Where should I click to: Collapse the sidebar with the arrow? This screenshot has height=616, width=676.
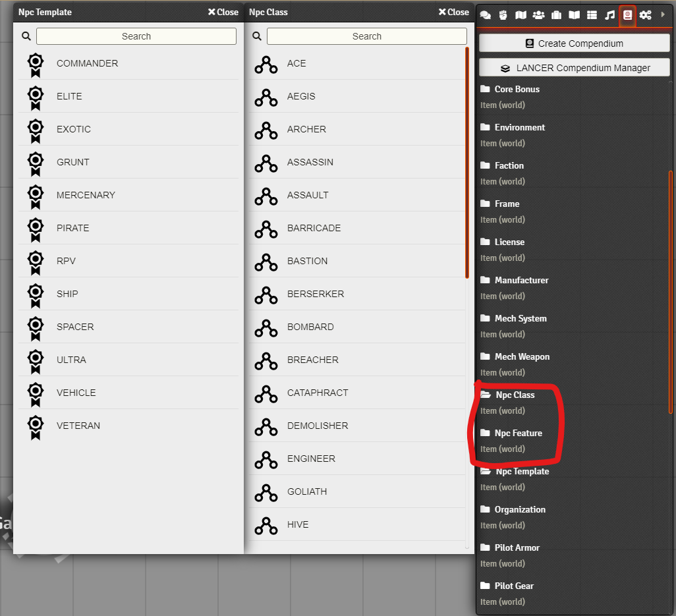click(663, 14)
